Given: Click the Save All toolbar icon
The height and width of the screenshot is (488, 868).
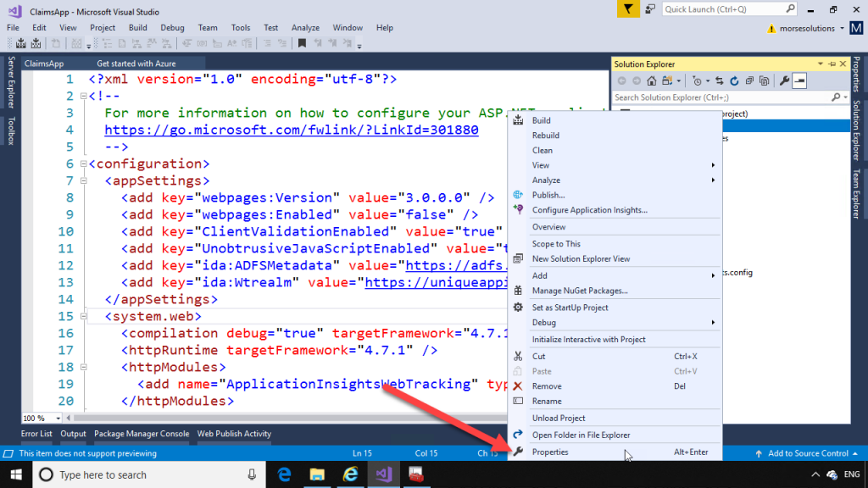Looking at the screenshot, I should pos(36,43).
